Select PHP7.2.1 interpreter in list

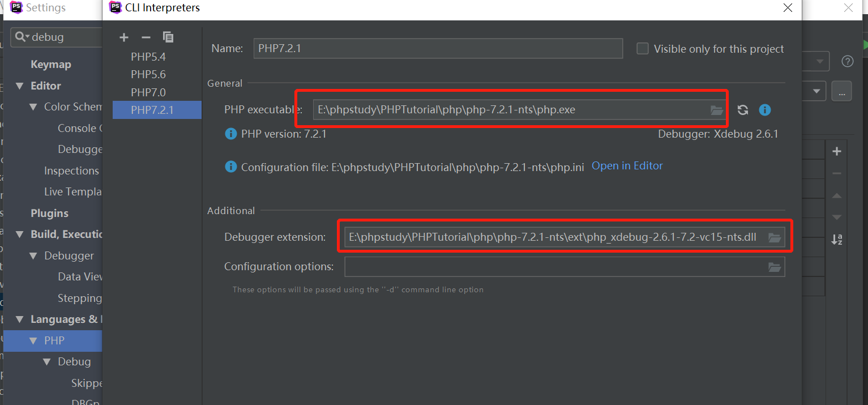(157, 110)
